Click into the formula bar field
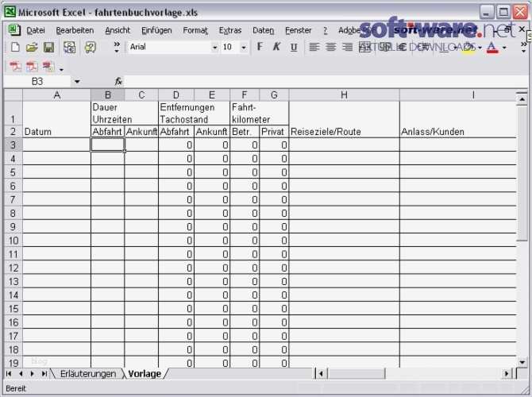Viewport: 532px width, 397px height. tap(326, 82)
